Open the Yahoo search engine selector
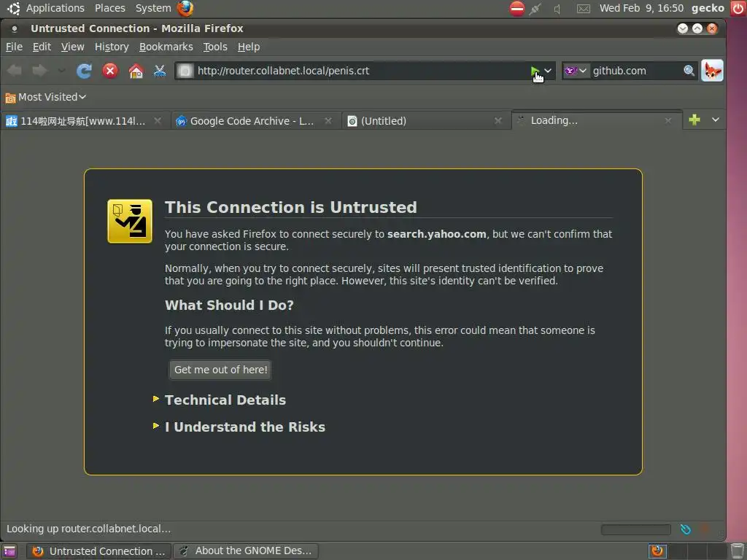Viewport: 747px width, 560px height. [x=576, y=71]
